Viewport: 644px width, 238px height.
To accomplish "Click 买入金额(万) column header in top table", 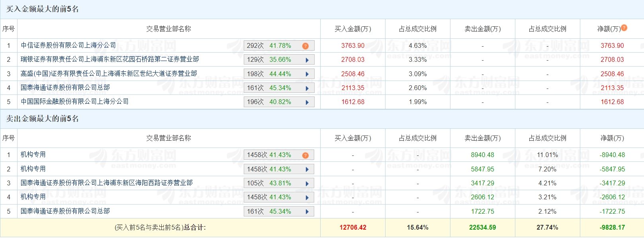I will point(353,29).
